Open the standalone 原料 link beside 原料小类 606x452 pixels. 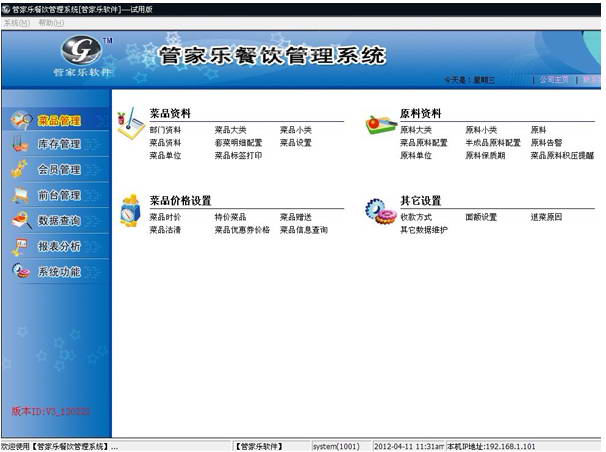point(538,130)
